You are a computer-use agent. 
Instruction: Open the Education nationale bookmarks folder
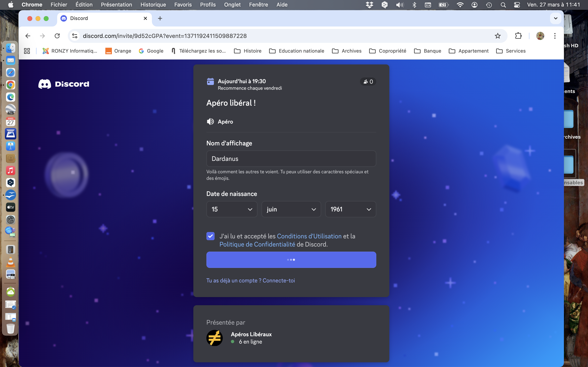click(x=296, y=51)
